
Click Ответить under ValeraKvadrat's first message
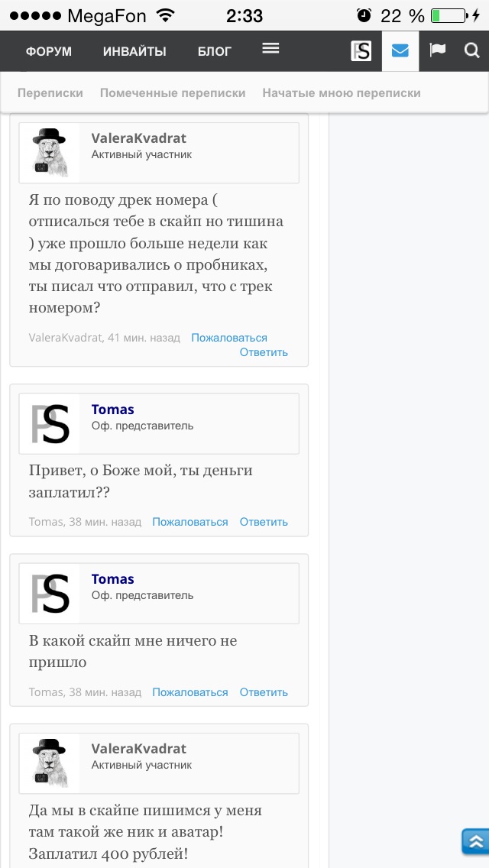[264, 352]
